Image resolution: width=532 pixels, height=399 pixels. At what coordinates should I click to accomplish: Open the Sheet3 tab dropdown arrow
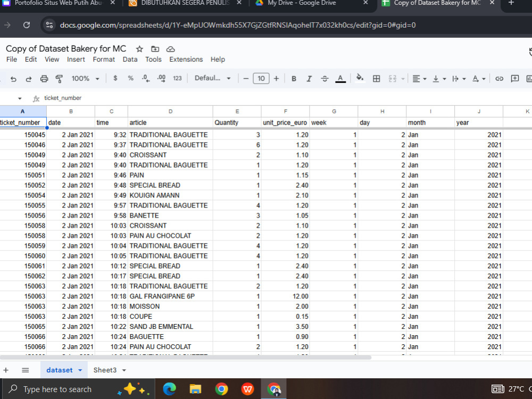(x=124, y=370)
